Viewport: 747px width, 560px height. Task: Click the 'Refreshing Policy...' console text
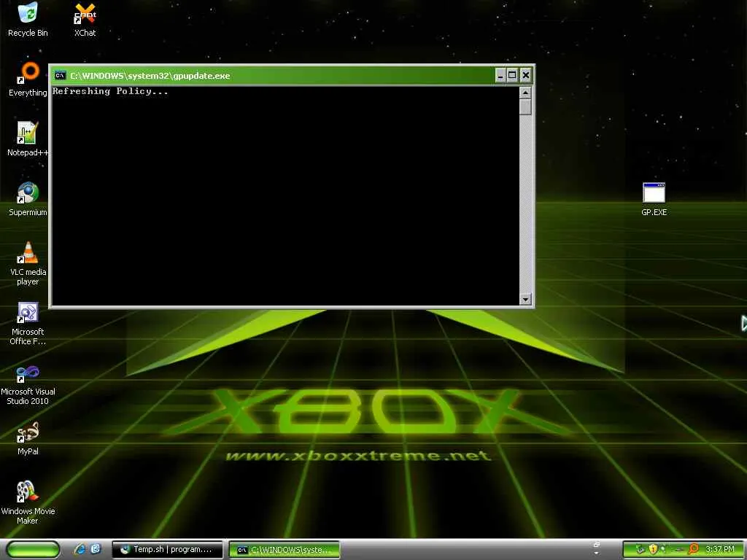(110, 91)
